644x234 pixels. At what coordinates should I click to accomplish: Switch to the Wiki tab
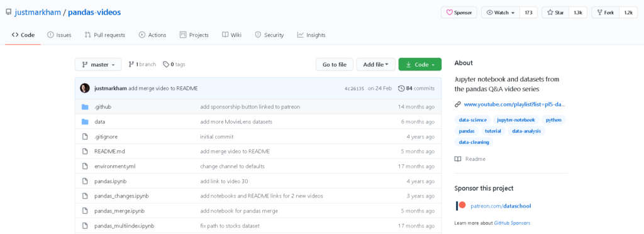pos(231,35)
